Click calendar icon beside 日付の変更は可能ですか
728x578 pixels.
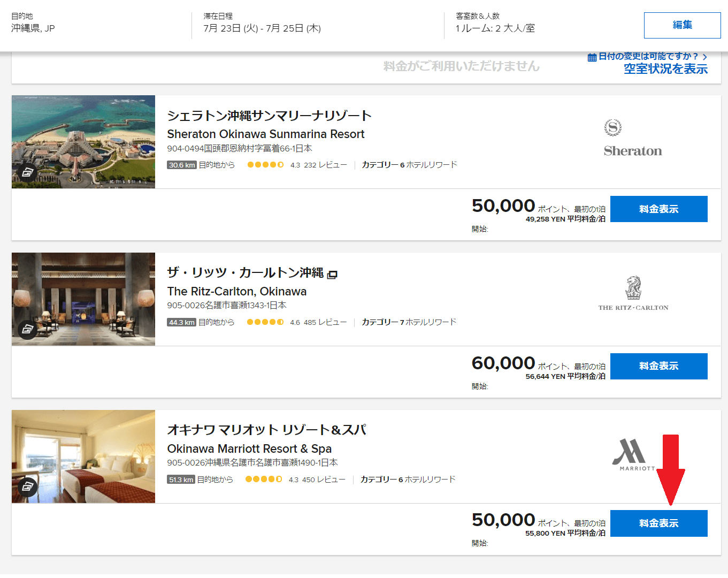coord(592,57)
